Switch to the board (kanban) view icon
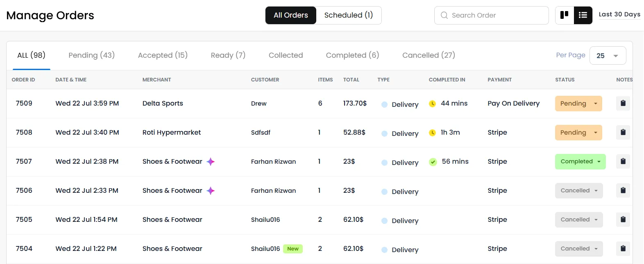Image resolution: width=644 pixels, height=264 pixels. pos(565,15)
